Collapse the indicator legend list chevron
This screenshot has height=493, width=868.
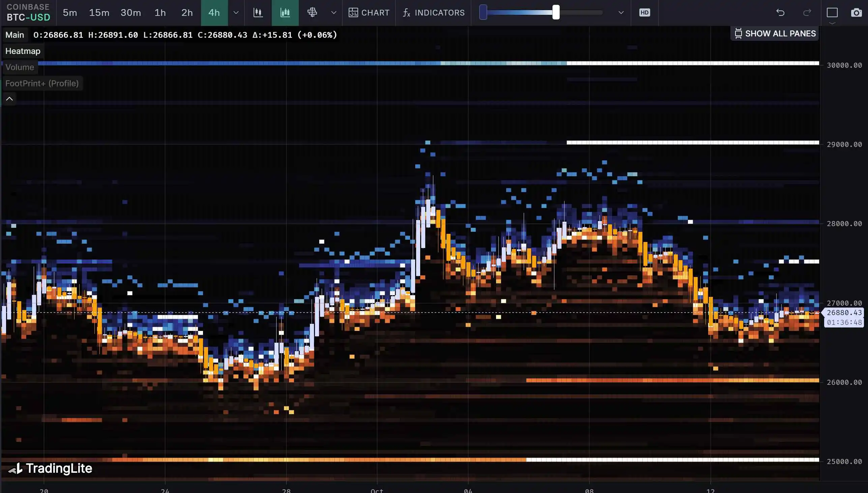click(9, 99)
